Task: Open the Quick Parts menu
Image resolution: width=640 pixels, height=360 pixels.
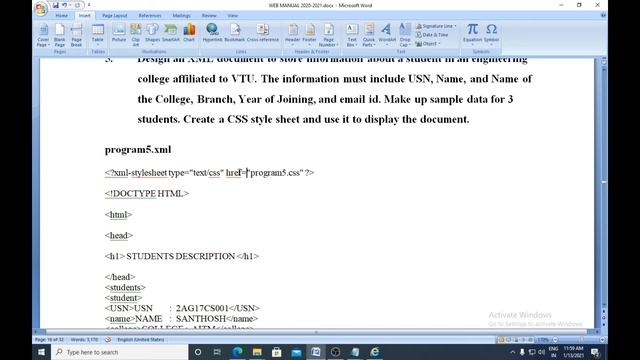Action: tap(369, 35)
